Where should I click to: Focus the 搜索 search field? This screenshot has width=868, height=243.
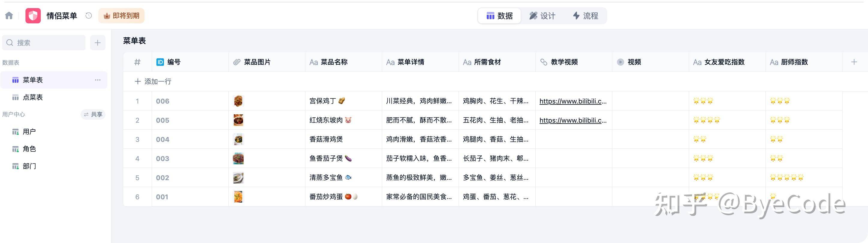click(x=44, y=43)
